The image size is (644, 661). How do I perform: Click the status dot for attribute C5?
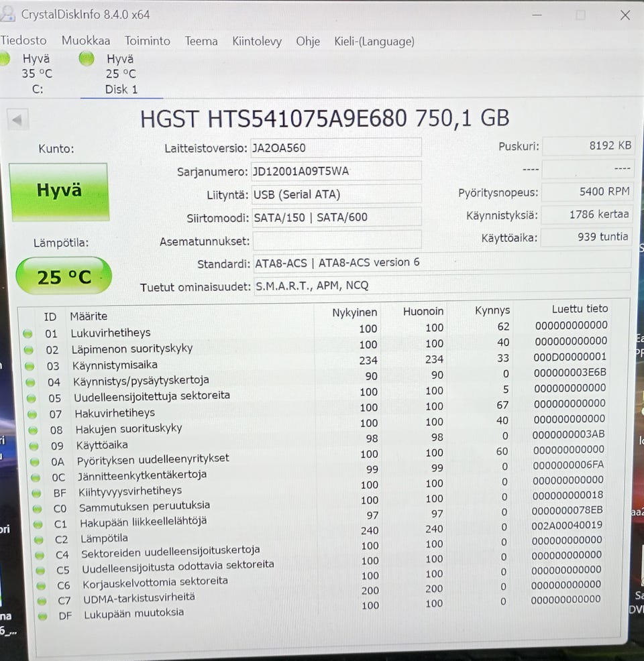[x=40, y=570]
